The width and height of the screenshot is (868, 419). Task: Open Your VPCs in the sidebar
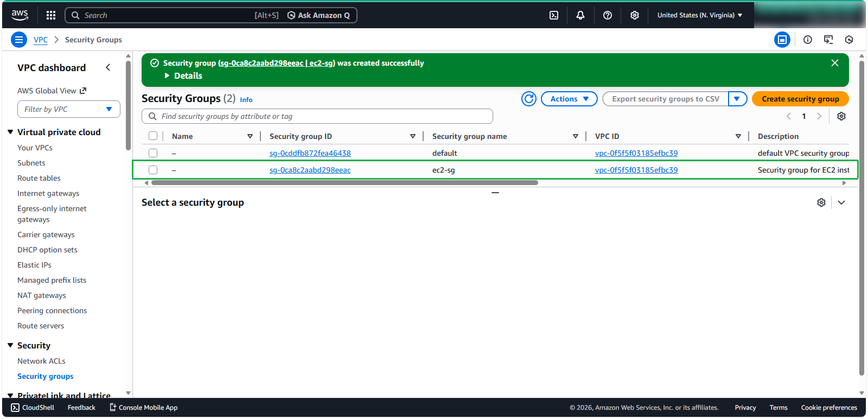tap(35, 148)
